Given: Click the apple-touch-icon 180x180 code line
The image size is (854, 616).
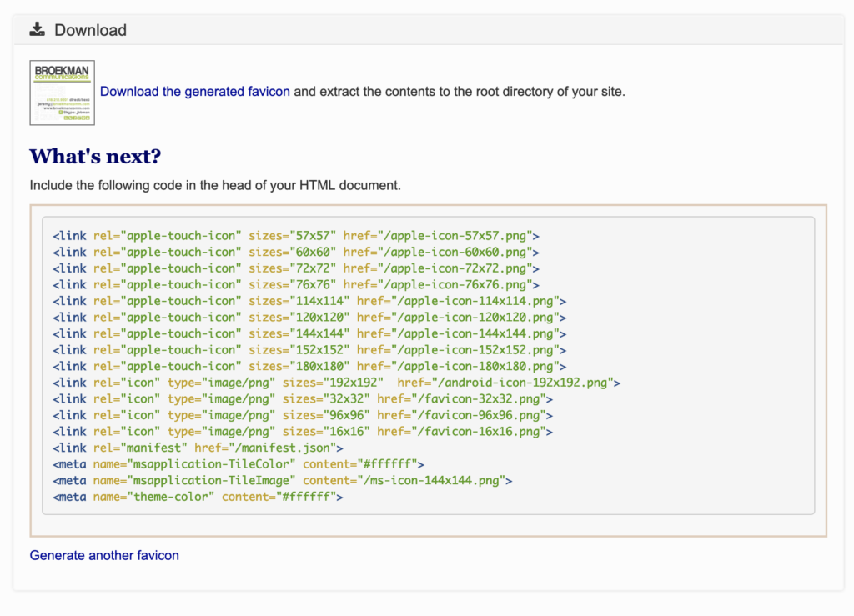Looking at the screenshot, I should (x=309, y=366).
